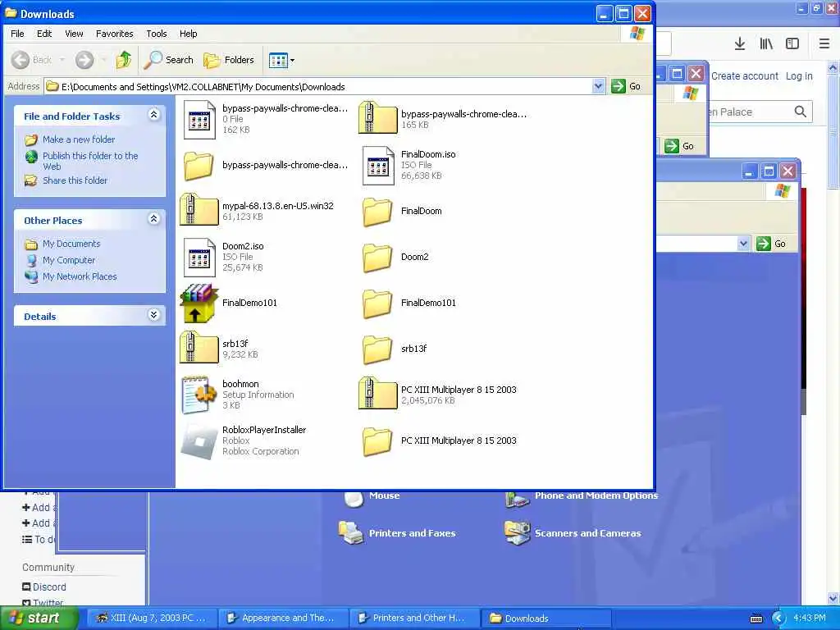840x630 pixels.
Task: Open browser library bookshelf icon
Action: point(766,44)
